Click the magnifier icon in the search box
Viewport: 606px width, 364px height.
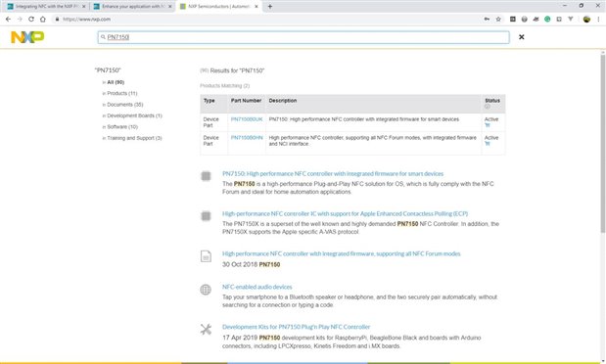103,37
